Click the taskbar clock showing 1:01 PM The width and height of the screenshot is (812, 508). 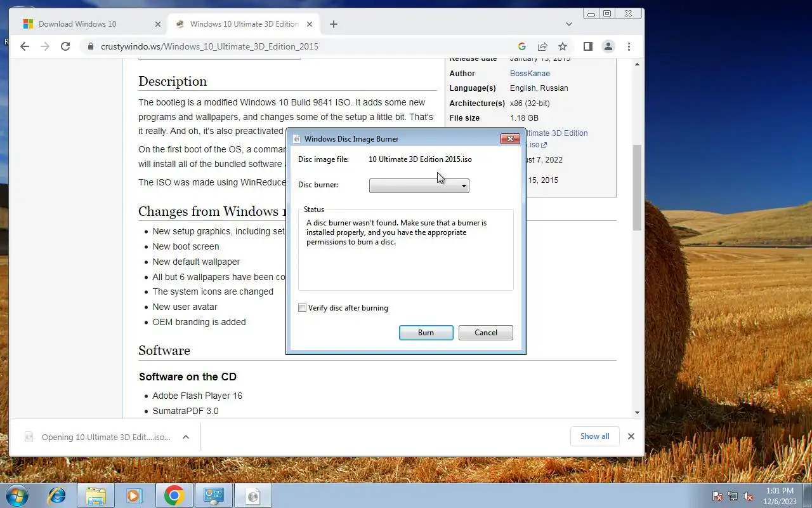tap(780, 491)
